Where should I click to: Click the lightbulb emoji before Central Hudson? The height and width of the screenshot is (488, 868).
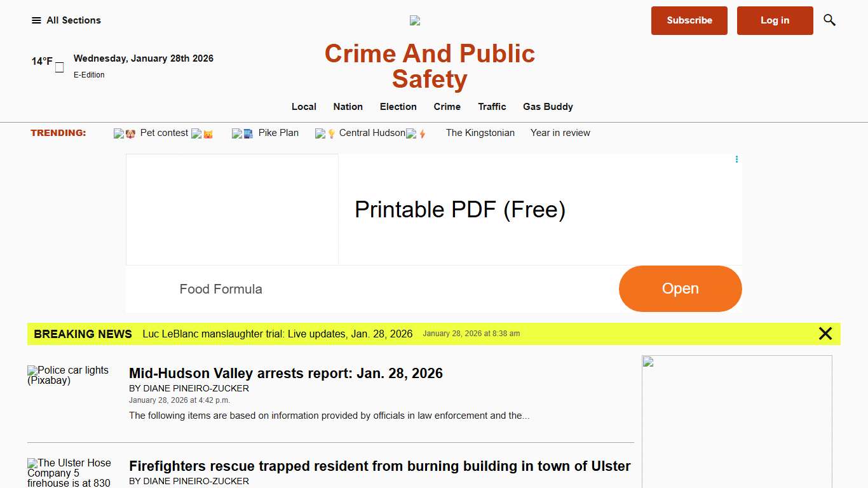(x=331, y=133)
